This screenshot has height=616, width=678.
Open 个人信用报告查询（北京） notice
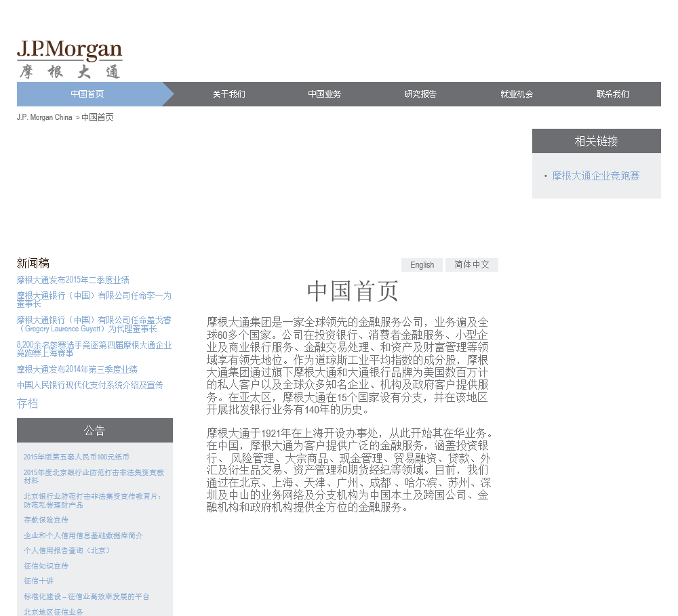click(67, 550)
